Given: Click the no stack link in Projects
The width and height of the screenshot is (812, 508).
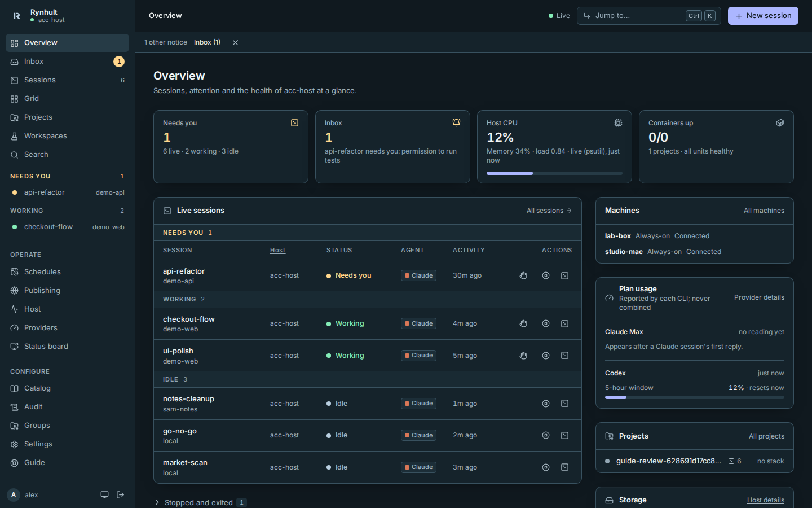Looking at the screenshot, I should click(770, 461).
